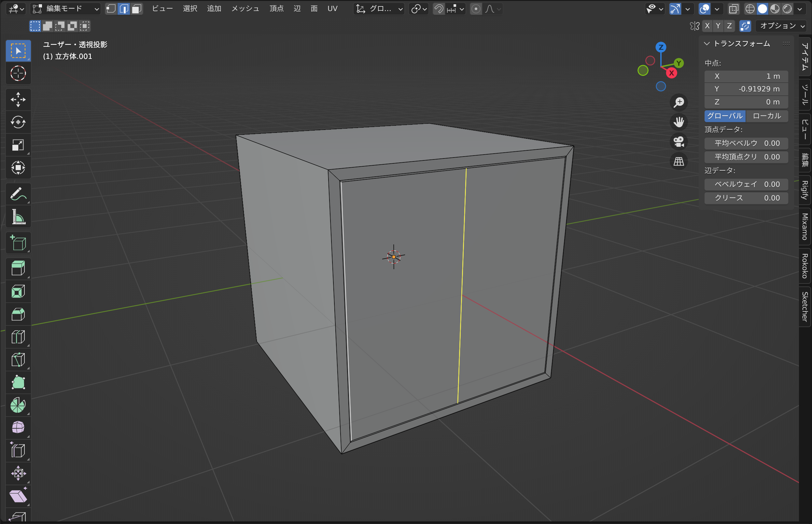
Task: Select the Poly Build tool
Action: 18,382
